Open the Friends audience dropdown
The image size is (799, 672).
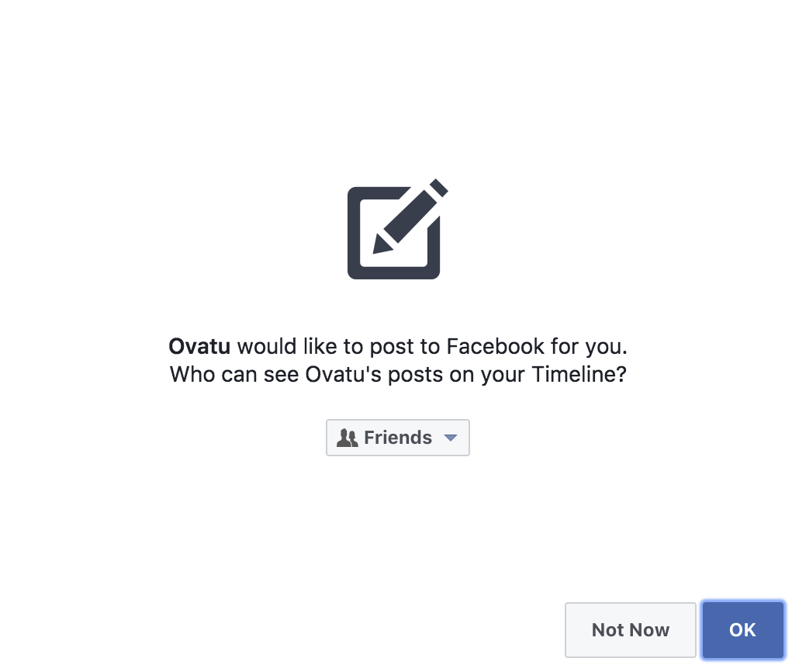[x=397, y=438]
